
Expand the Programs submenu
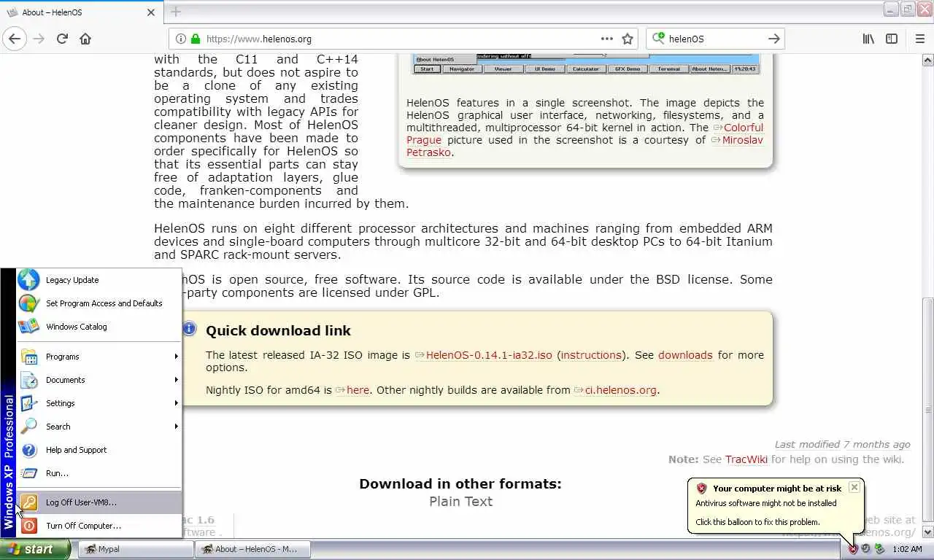pos(99,357)
